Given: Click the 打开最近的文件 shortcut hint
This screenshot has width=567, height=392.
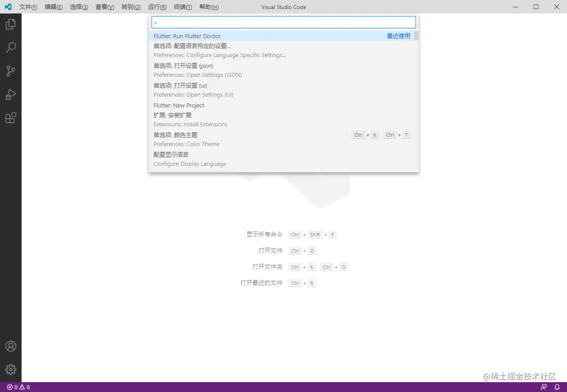Looking at the screenshot, I should pos(278,283).
